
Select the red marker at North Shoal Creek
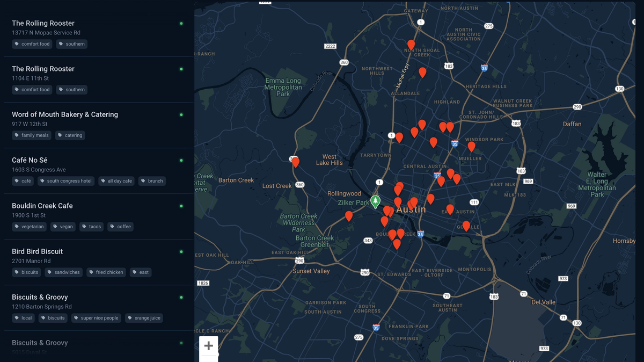[411, 45]
